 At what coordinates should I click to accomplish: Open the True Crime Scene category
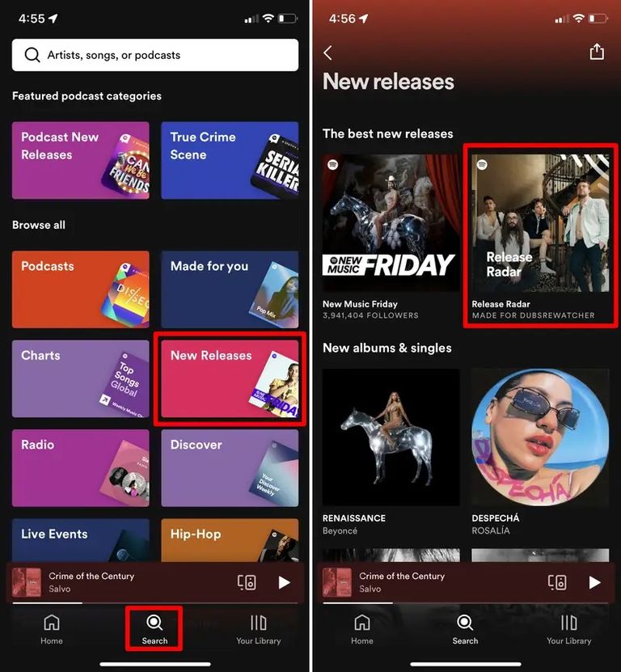[x=230, y=160]
